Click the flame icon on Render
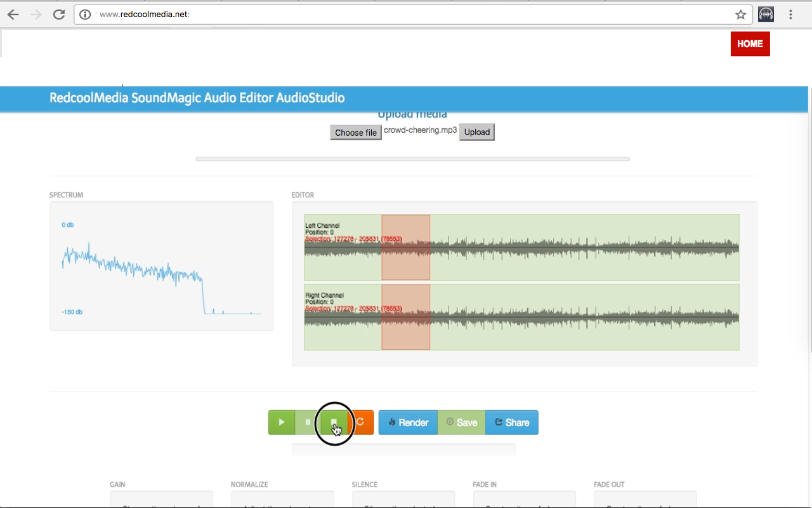The image size is (812, 508). pos(393,422)
